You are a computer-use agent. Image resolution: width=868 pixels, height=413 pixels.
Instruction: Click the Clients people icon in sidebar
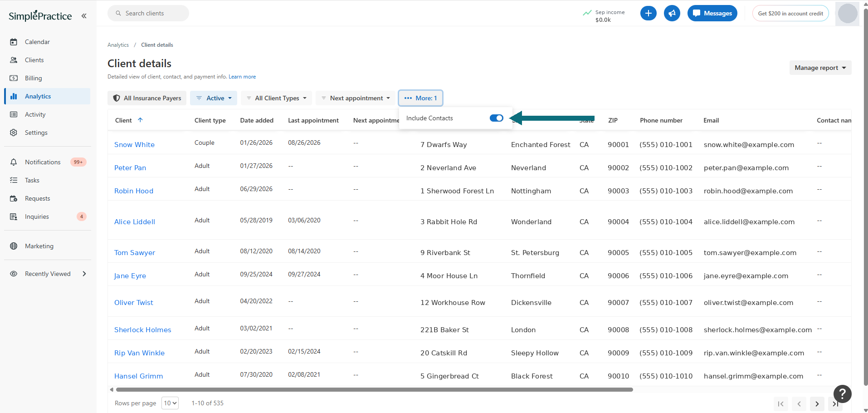(x=14, y=60)
